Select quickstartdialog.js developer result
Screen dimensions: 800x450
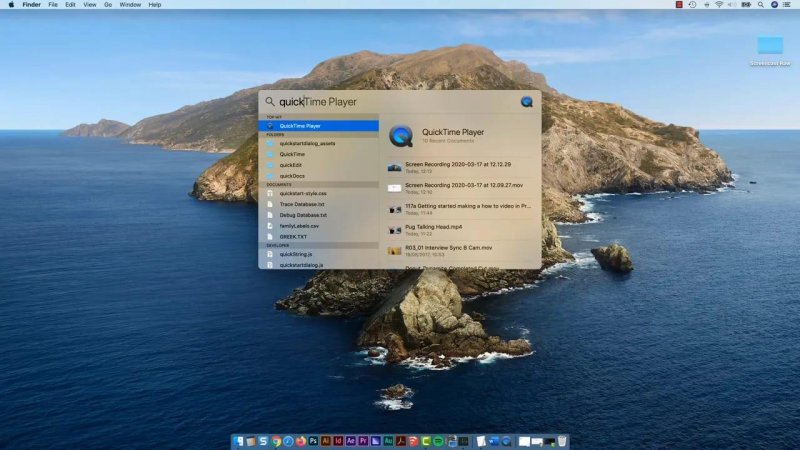(x=318, y=265)
